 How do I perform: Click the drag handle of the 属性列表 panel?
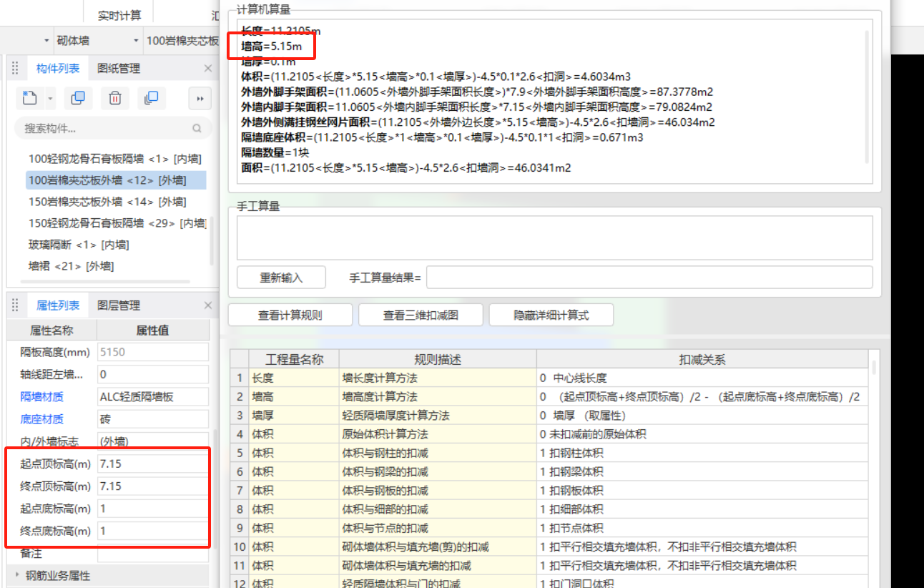(15, 305)
